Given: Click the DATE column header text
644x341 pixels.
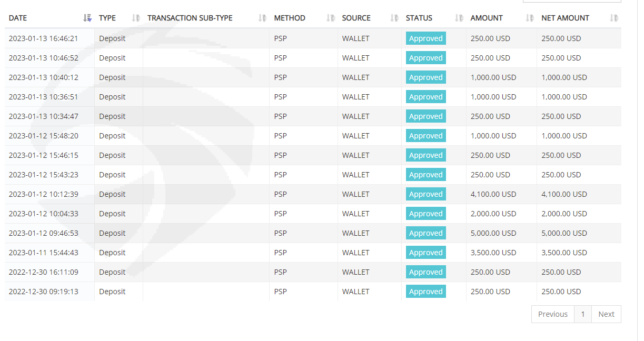Looking at the screenshot, I should click(18, 18).
